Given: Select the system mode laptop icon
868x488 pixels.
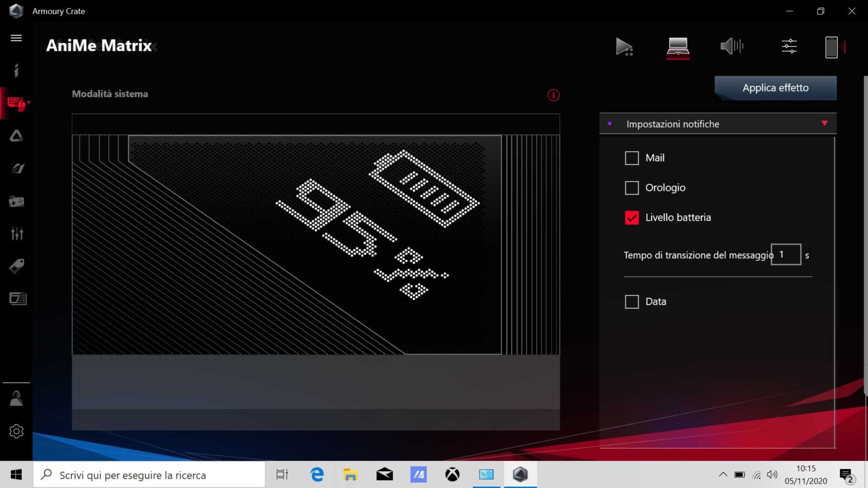Looking at the screenshot, I should pyautogui.click(x=678, y=47).
